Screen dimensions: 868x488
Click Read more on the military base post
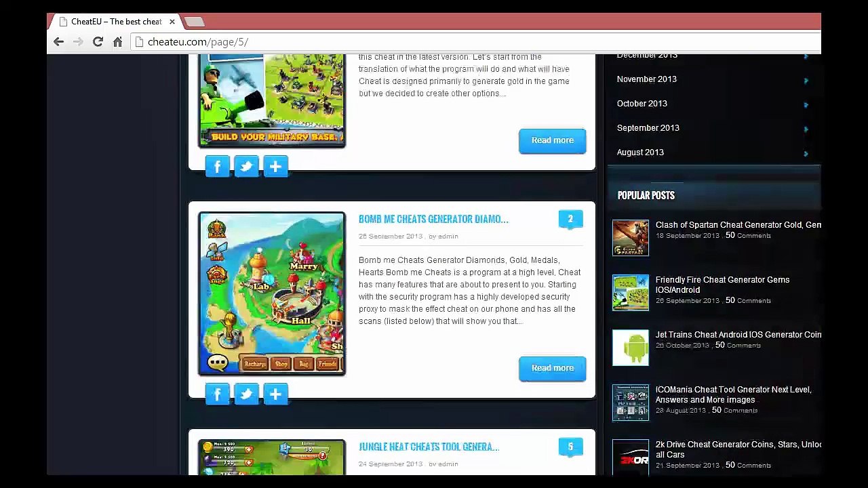pos(552,140)
